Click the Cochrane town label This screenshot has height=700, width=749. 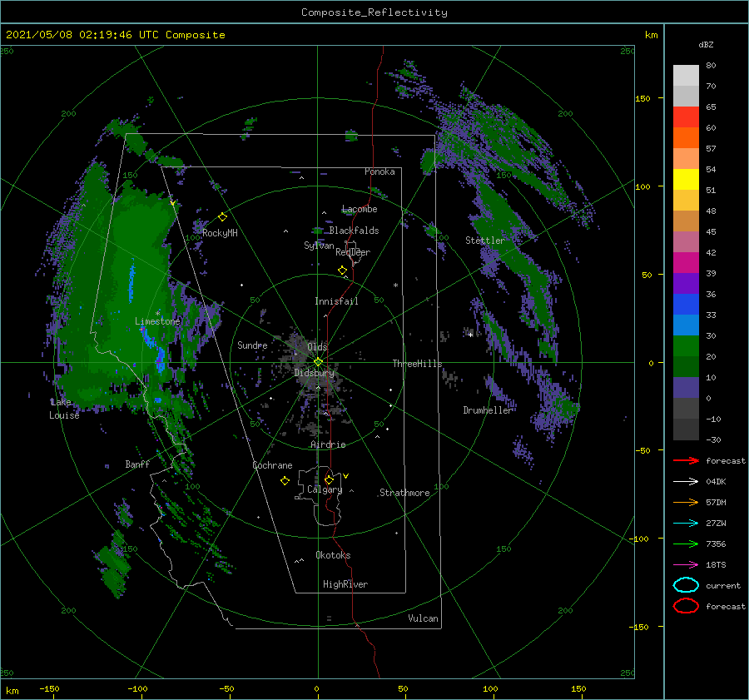[272, 465]
